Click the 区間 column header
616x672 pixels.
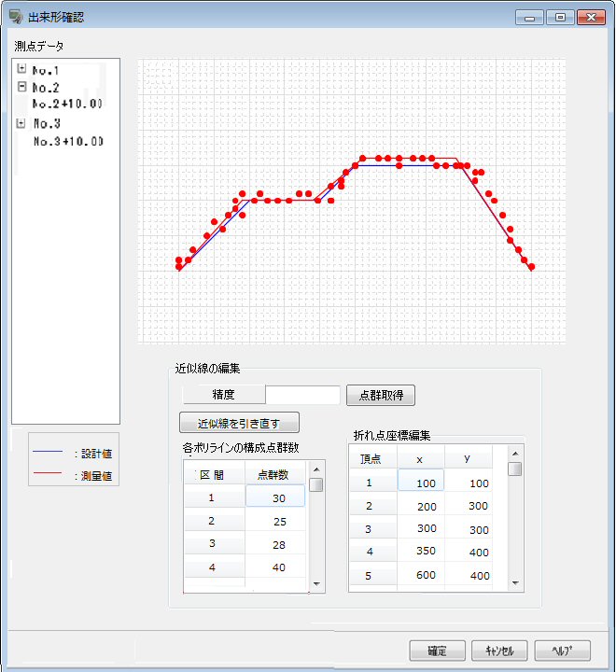[215, 474]
